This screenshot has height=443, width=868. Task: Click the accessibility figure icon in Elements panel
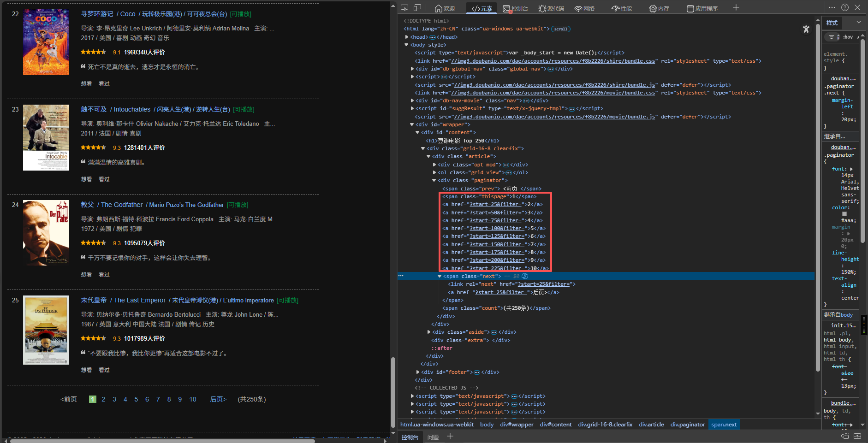[806, 29]
